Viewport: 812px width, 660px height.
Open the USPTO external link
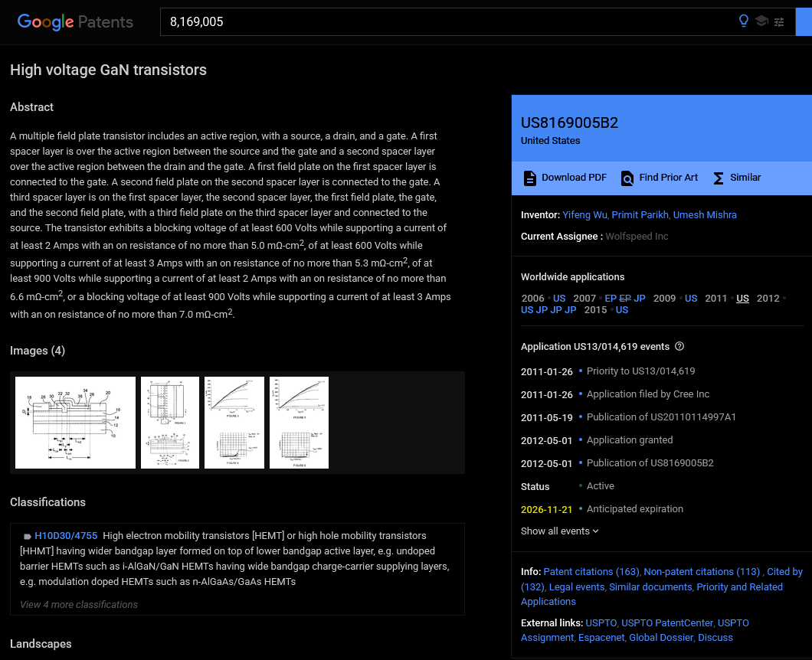tap(601, 622)
